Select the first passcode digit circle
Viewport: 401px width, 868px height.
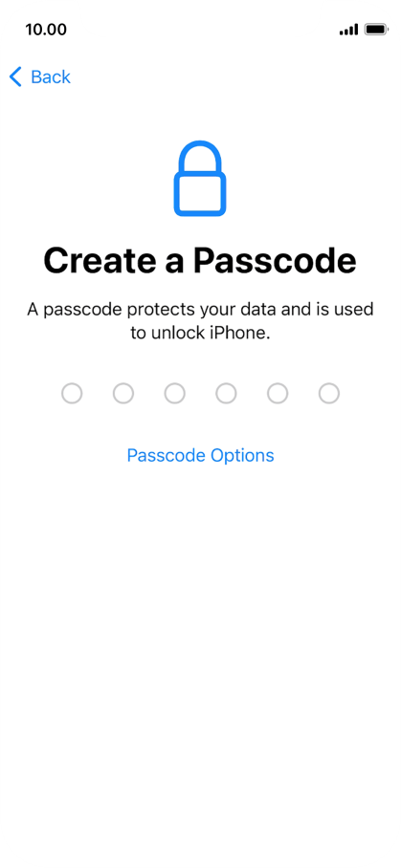click(72, 394)
